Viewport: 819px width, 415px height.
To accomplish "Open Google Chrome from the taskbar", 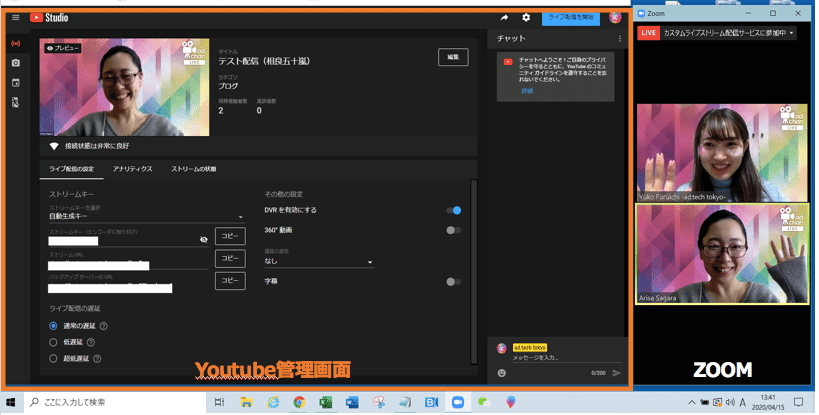I will point(299,402).
